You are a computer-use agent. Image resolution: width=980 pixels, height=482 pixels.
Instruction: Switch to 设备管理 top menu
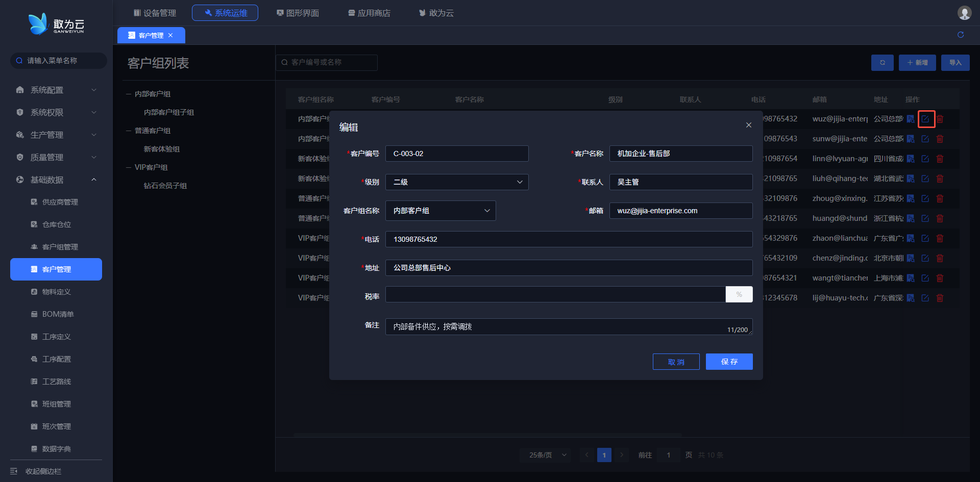155,13
